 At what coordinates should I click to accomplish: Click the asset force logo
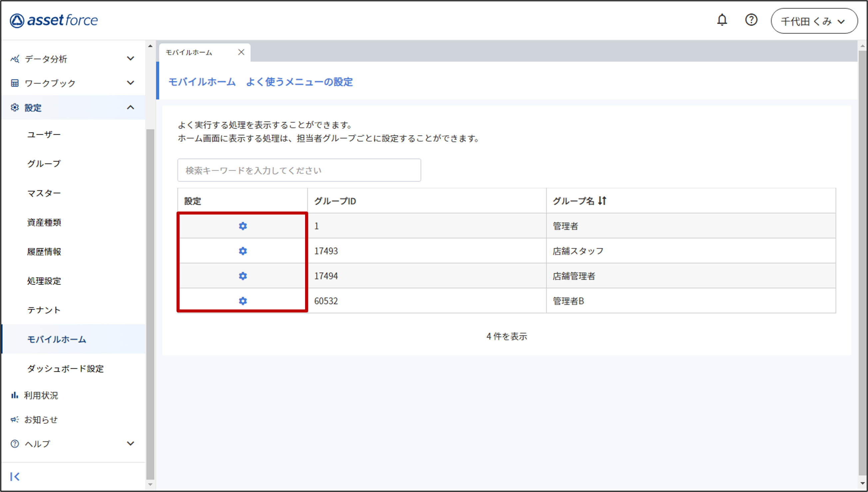54,20
